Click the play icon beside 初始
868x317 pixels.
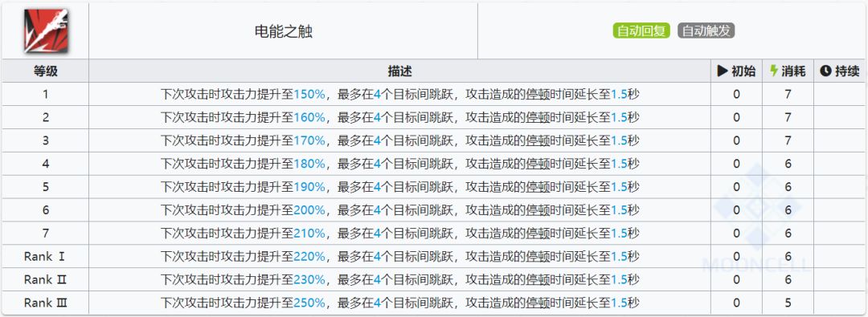722,71
